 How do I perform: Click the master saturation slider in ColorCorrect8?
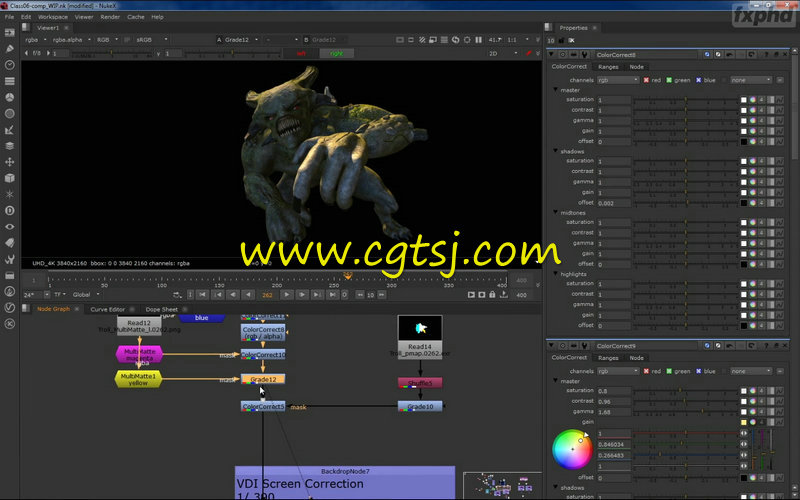pyautogui.click(x=686, y=100)
